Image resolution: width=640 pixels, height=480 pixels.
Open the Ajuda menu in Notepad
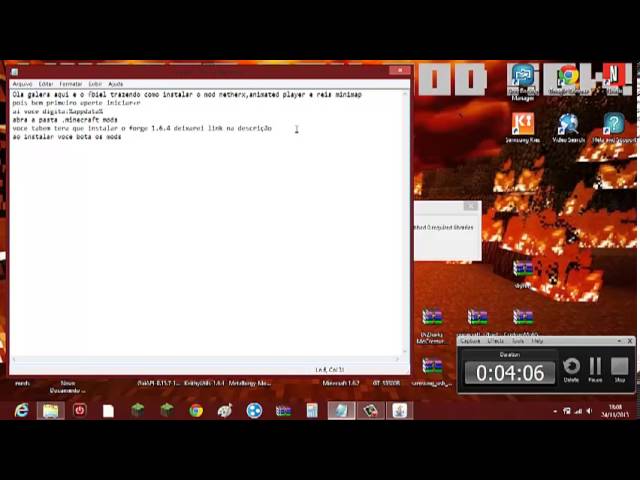pyautogui.click(x=116, y=84)
